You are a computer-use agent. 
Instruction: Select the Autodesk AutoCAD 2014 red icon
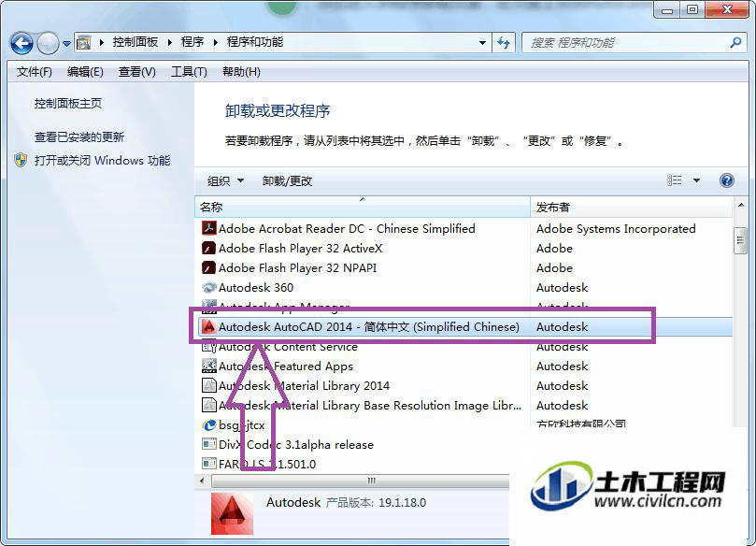208,326
